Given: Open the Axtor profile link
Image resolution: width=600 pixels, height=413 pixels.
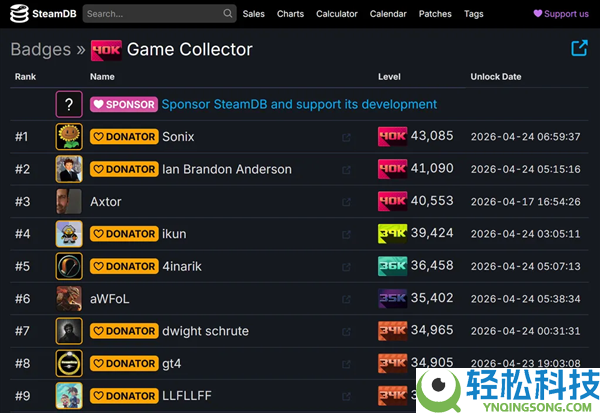Looking at the screenshot, I should tap(106, 202).
